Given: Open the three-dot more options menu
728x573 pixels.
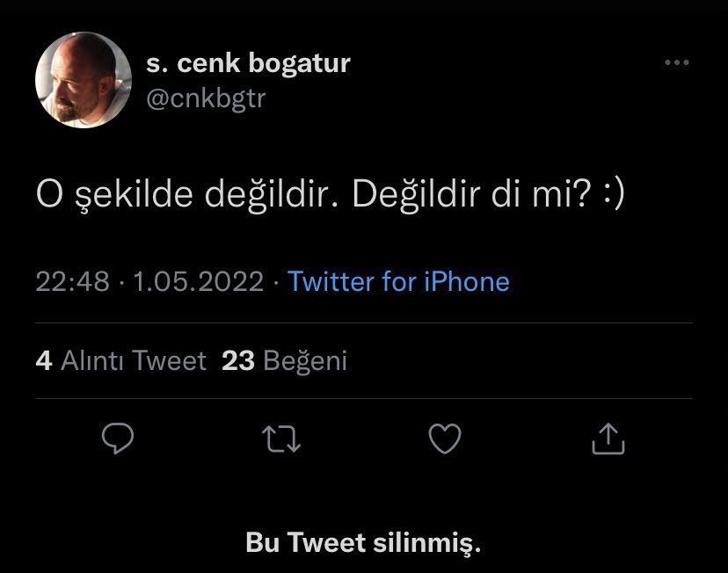Looking at the screenshot, I should 676,62.
